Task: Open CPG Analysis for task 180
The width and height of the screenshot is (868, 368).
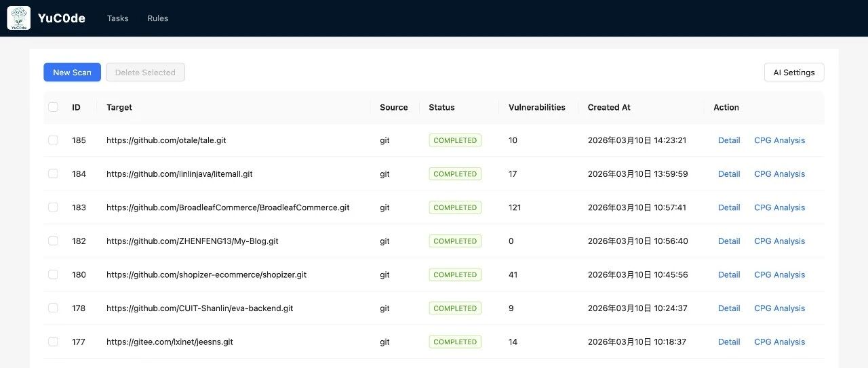Action: tap(780, 274)
